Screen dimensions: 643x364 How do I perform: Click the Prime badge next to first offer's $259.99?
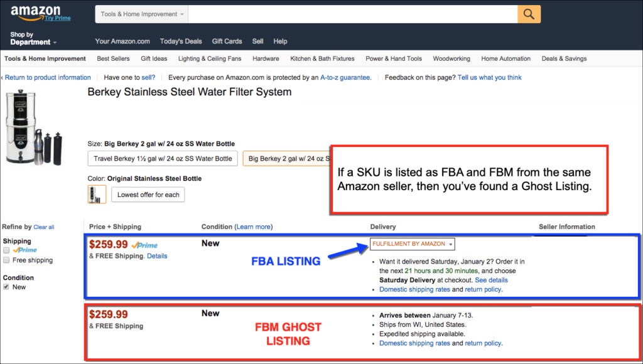(x=144, y=245)
